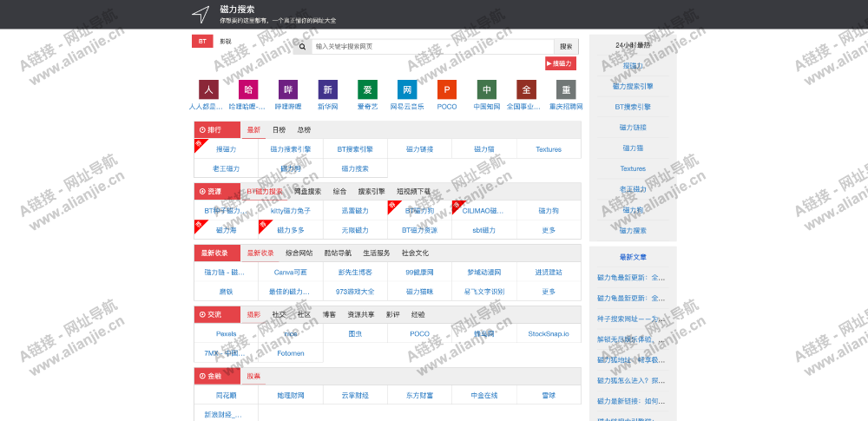Open the sbt磁力 link
868x421 pixels.
[484, 230]
